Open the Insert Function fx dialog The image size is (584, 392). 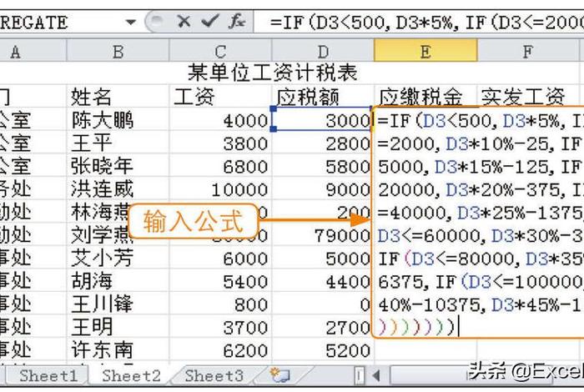point(237,22)
